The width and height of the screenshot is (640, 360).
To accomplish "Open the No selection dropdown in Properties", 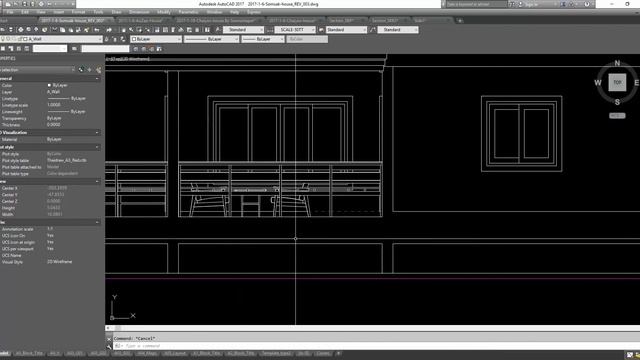I will pos(73,70).
